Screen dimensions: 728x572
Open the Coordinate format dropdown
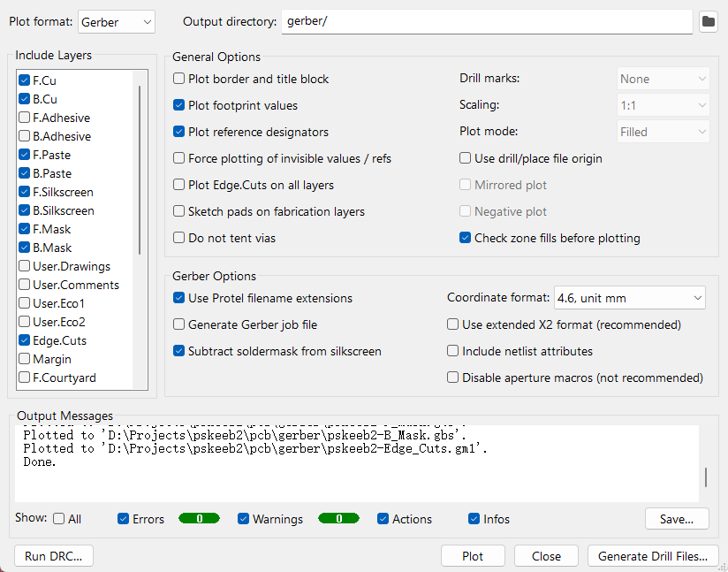[x=630, y=298]
